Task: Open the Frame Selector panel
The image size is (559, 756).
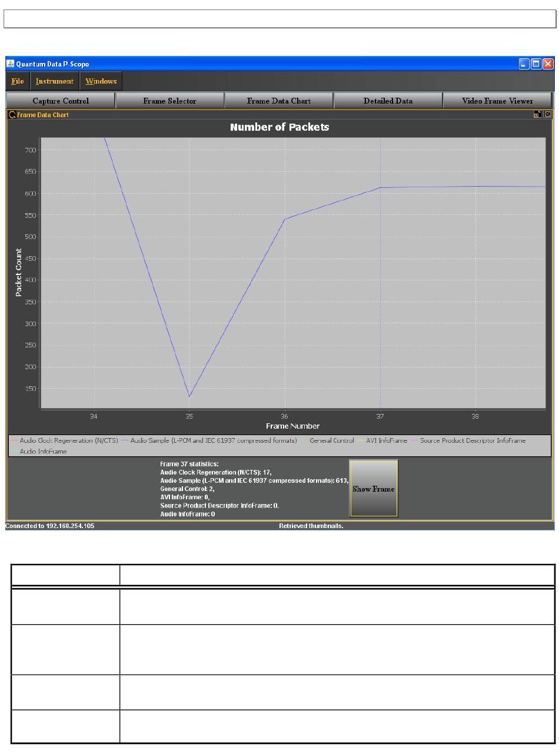Action: point(169,101)
